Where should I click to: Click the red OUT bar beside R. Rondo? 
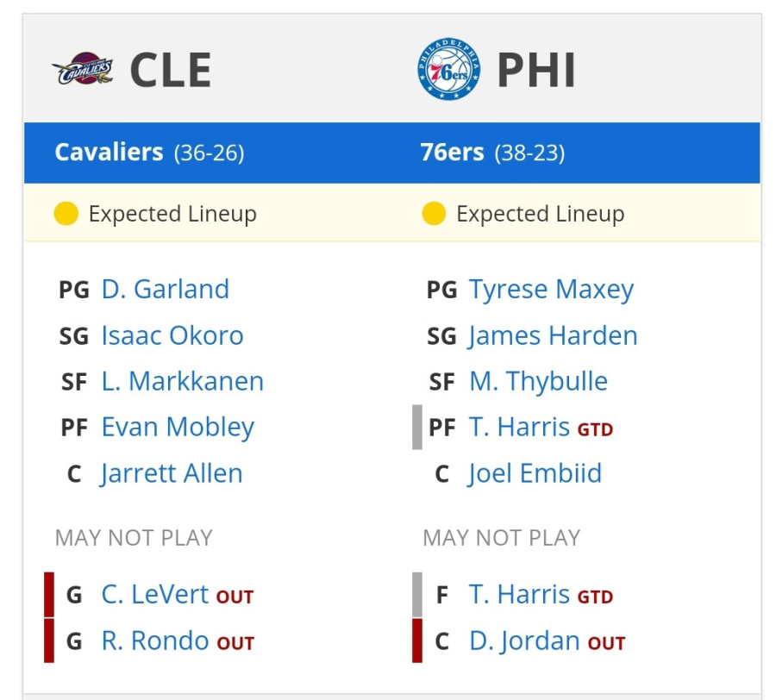(49, 641)
